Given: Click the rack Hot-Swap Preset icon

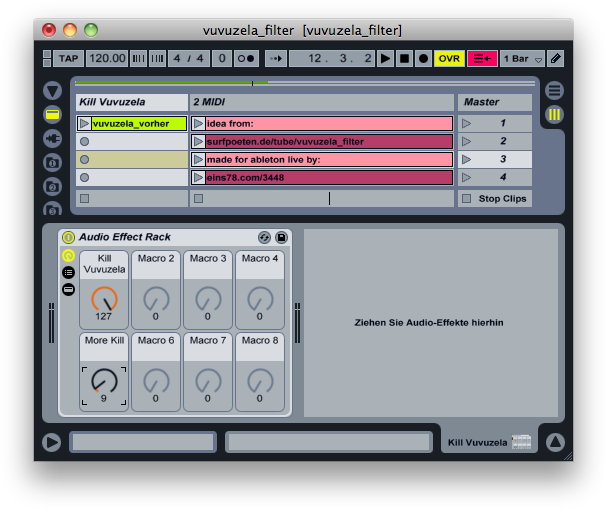Looking at the screenshot, I should click(264, 237).
